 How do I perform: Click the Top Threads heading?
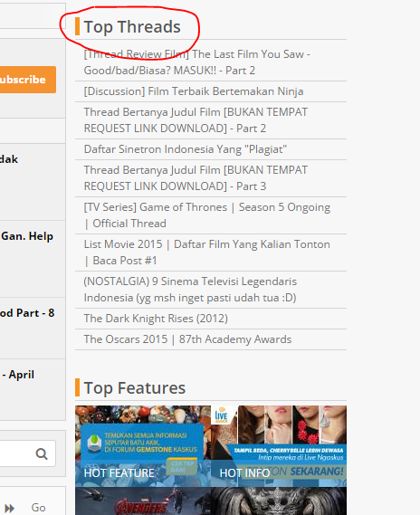point(132,26)
